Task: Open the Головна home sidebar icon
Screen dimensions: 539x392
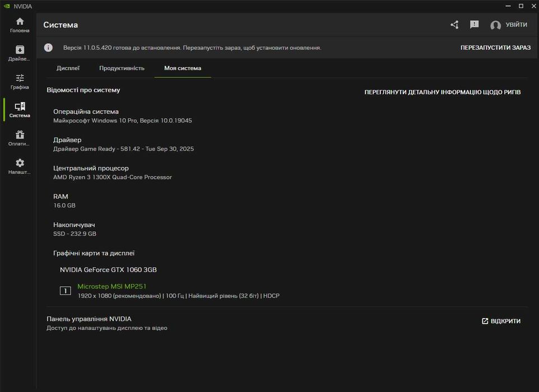Action: (x=20, y=25)
